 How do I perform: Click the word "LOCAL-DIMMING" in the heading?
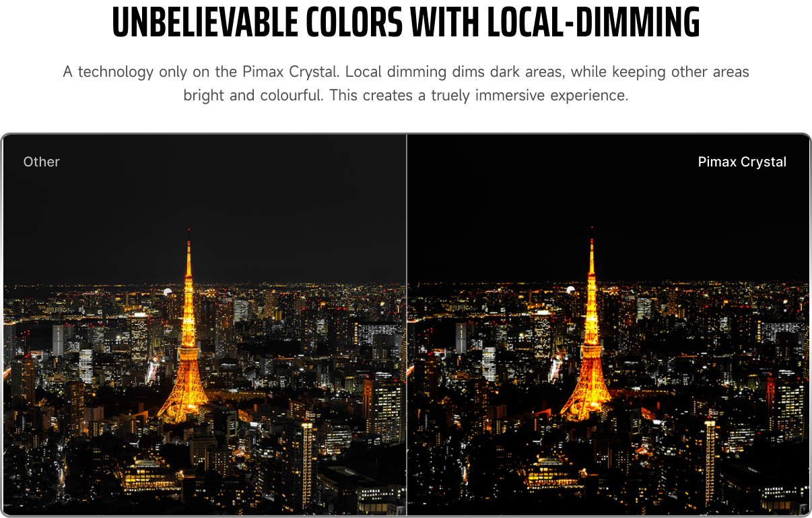pyautogui.click(x=594, y=23)
